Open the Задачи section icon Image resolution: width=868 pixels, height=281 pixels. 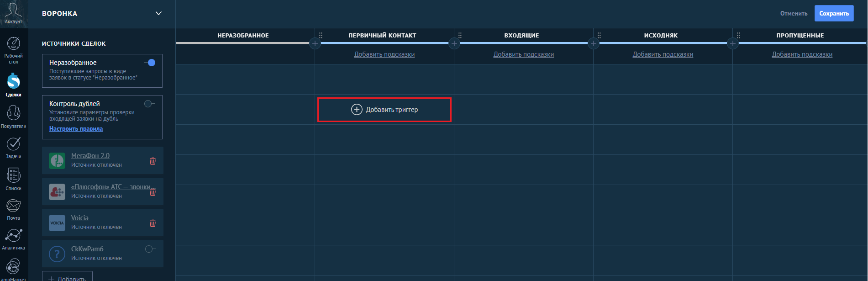(13, 144)
